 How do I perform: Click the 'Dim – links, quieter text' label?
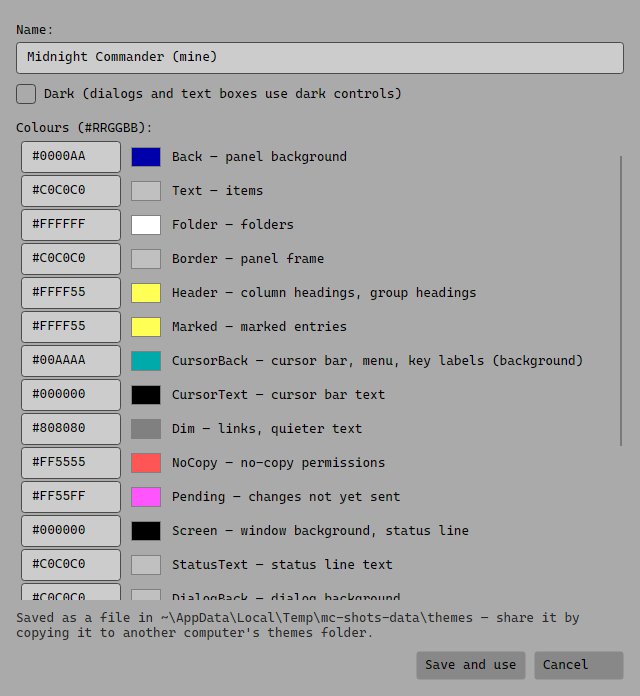coord(267,429)
